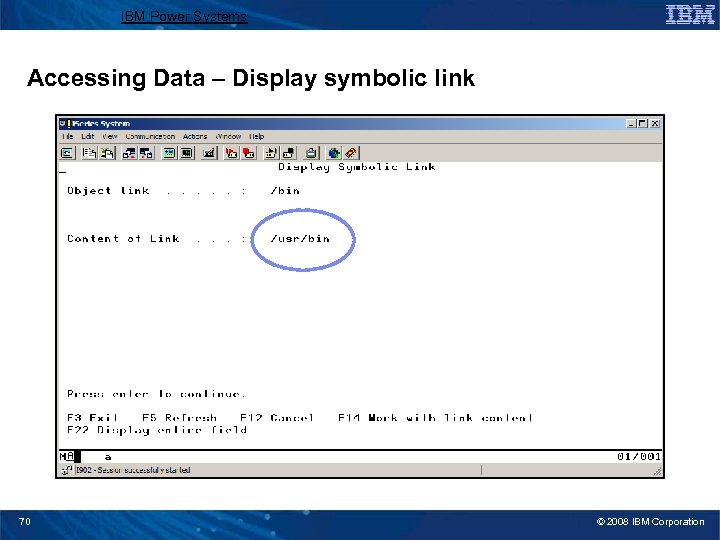Click the /usr/bin link content value
Viewport: 720px width, 540px height.
(x=300, y=239)
